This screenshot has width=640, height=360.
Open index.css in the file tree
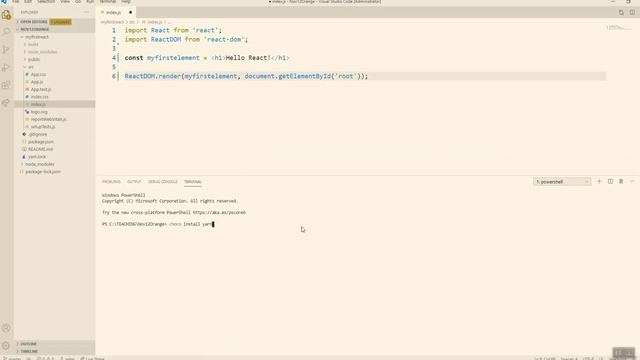40,97
